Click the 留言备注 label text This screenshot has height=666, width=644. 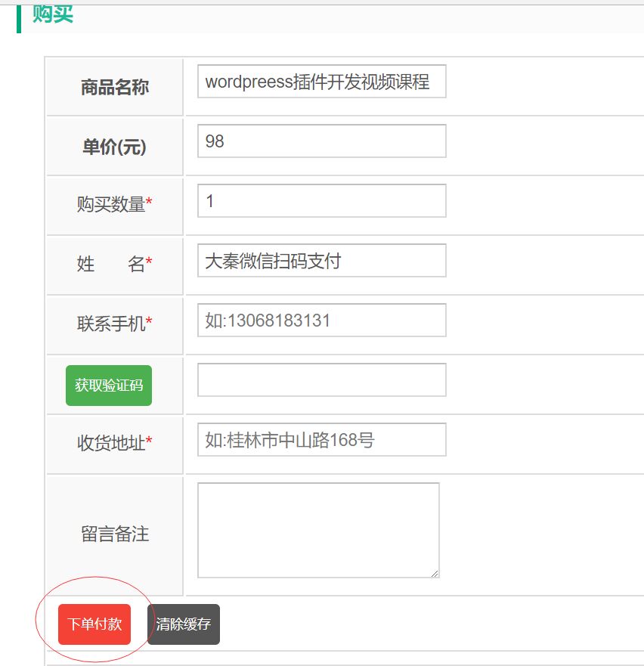click(x=115, y=534)
